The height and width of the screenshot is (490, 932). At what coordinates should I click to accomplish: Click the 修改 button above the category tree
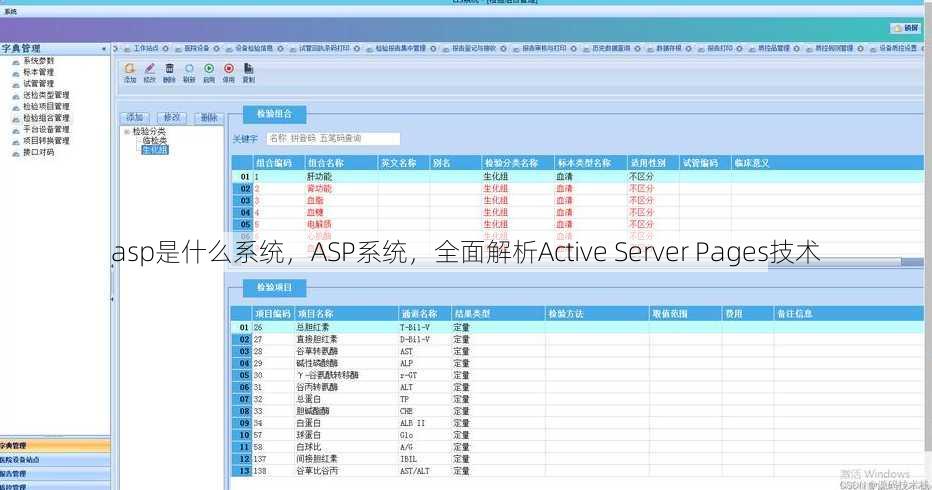(x=172, y=117)
